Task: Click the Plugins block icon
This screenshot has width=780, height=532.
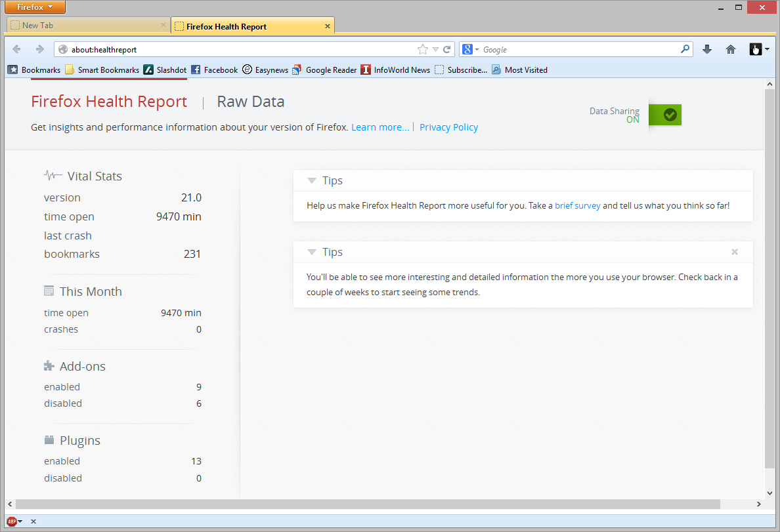Action: pyautogui.click(x=49, y=440)
